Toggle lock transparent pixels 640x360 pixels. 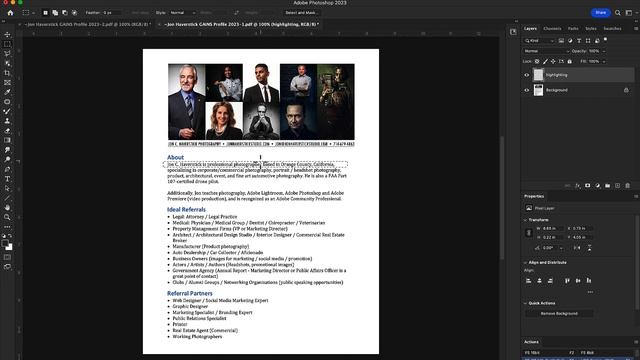pyautogui.click(x=537, y=62)
